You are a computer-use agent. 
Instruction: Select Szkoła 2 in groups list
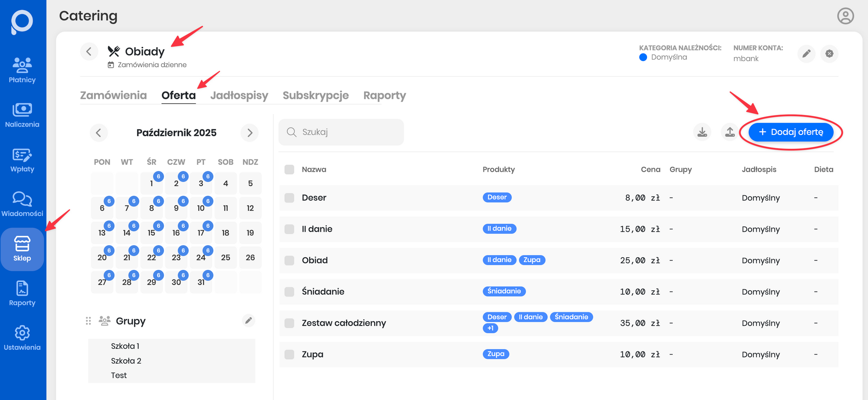click(126, 361)
